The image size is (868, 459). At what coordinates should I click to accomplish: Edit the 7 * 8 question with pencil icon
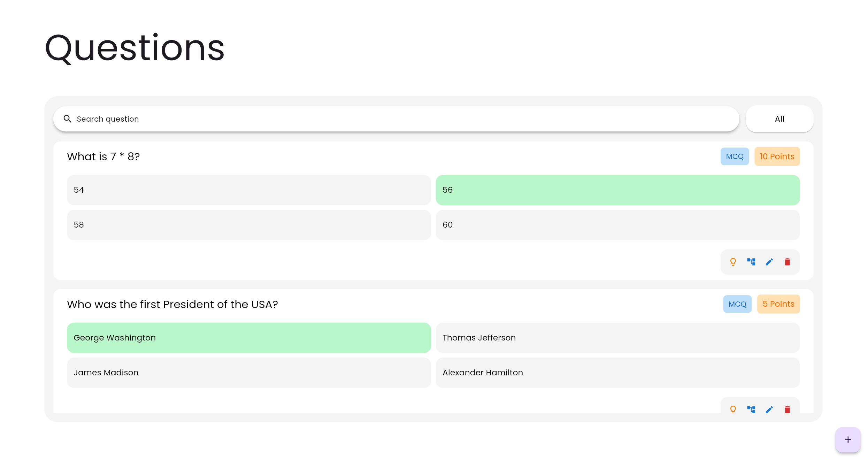(x=769, y=262)
